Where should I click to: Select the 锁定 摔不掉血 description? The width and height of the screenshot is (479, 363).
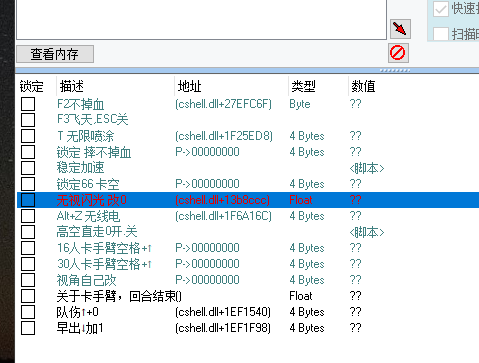(94, 152)
